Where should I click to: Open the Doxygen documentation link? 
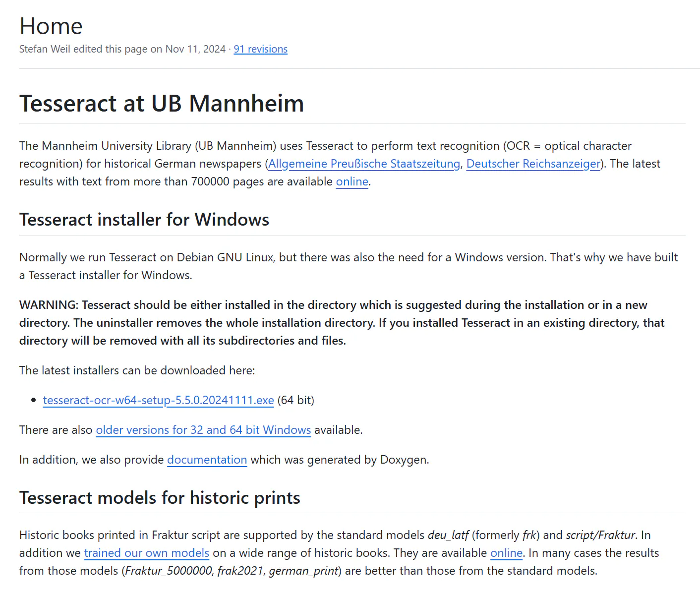(x=207, y=460)
